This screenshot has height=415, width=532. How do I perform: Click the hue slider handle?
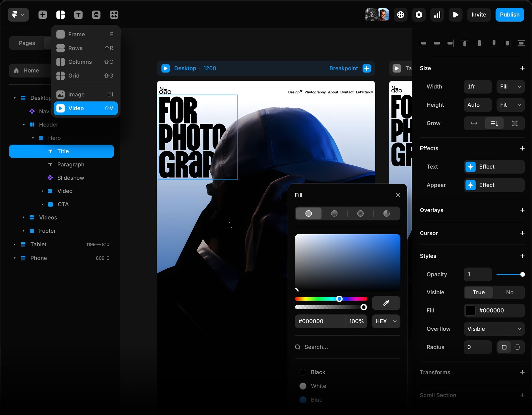(339, 299)
